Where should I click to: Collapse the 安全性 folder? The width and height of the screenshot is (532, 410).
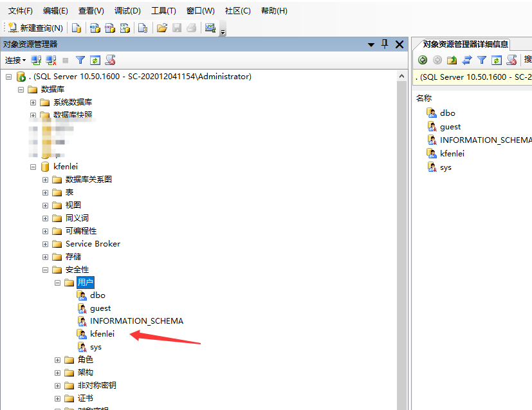pyautogui.click(x=46, y=270)
